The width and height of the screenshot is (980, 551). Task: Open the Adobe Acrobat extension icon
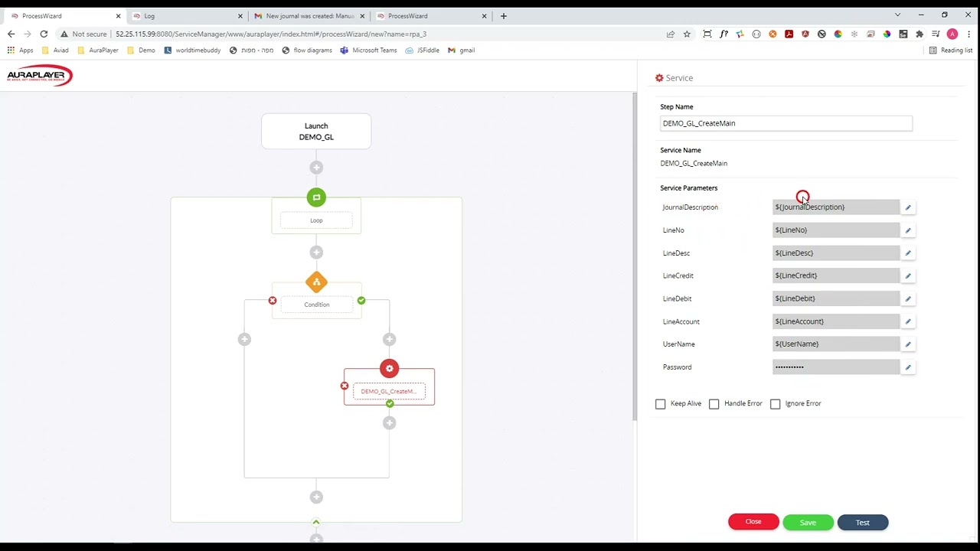click(x=789, y=34)
